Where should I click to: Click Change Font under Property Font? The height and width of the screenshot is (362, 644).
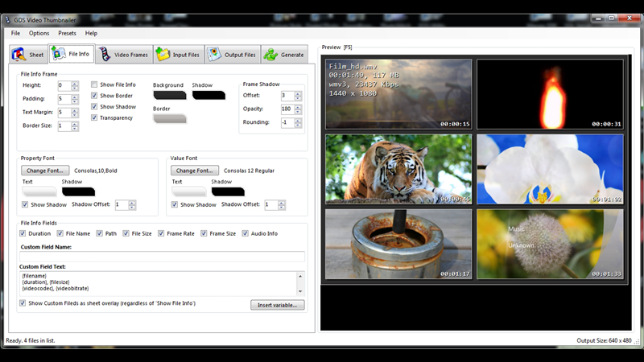tap(45, 171)
